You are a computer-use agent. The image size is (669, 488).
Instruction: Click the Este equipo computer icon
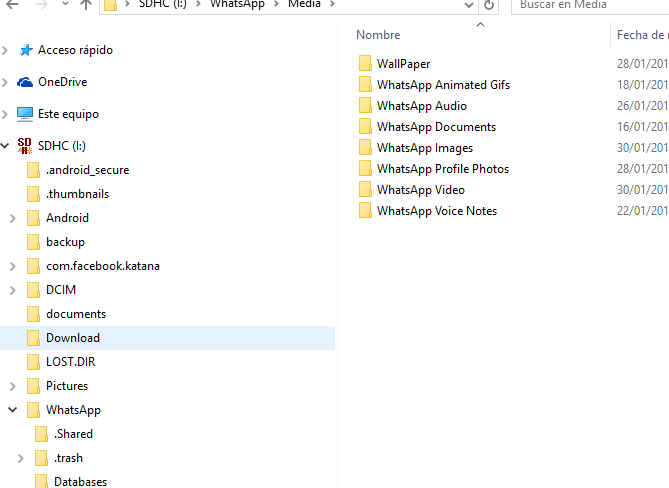26,114
